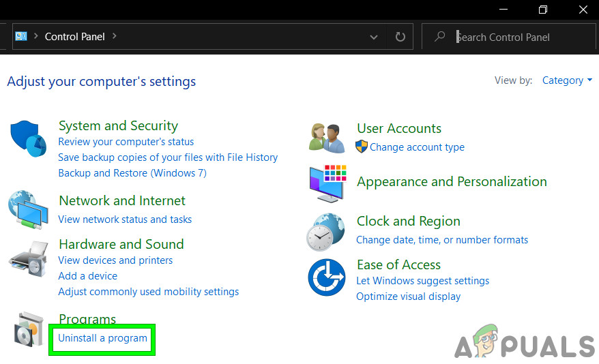This screenshot has height=364, width=599.
Task: Expand the chevron before Control Panel breadcrumb
Action: coord(36,36)
